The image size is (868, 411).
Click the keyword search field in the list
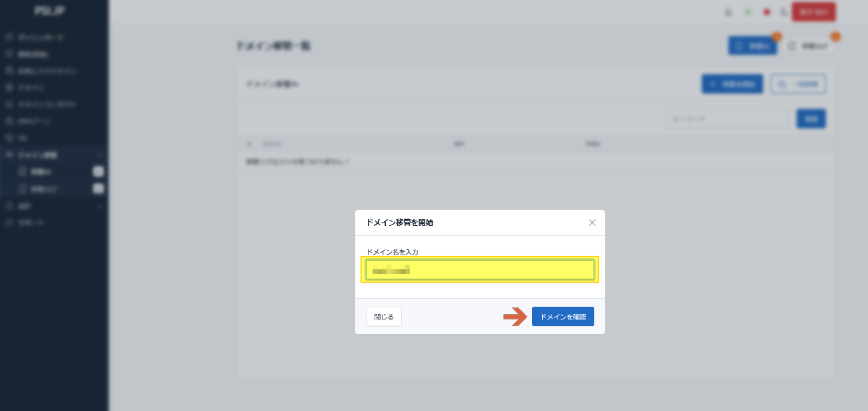tap(728, 119)
